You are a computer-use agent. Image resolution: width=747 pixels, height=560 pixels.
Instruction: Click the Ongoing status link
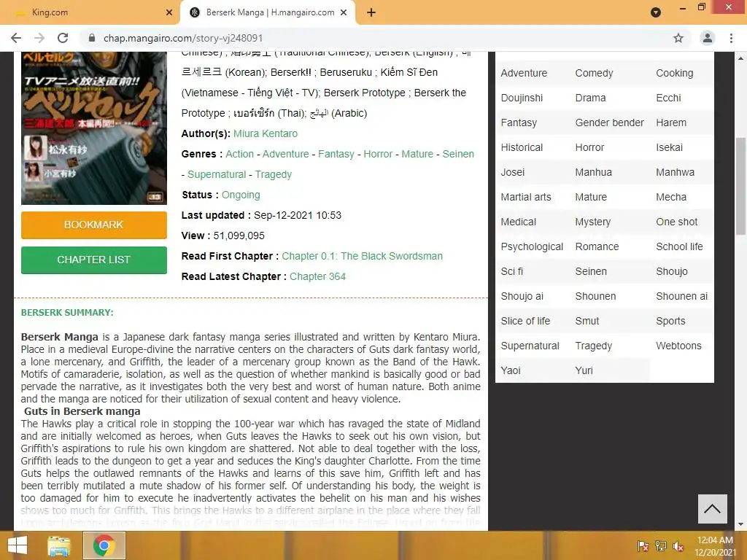[241, 195]
